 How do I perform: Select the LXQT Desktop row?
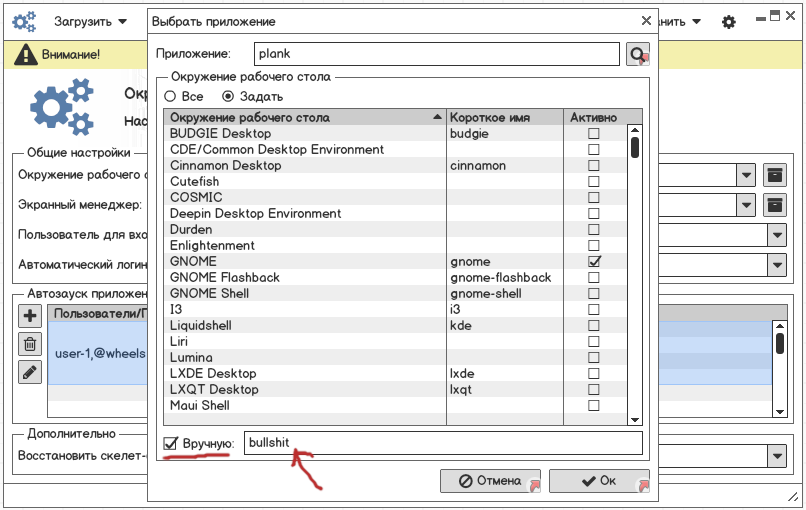pos(395,389)
